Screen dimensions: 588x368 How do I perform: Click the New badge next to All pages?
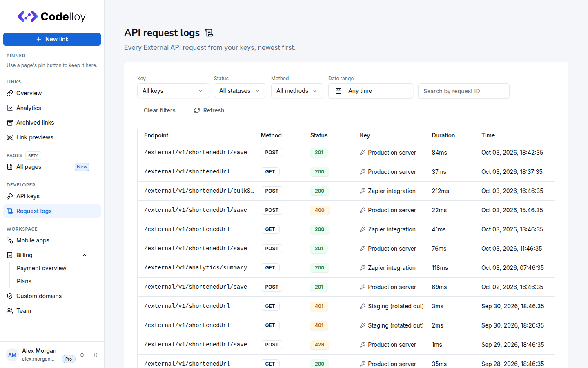point(82,167)
